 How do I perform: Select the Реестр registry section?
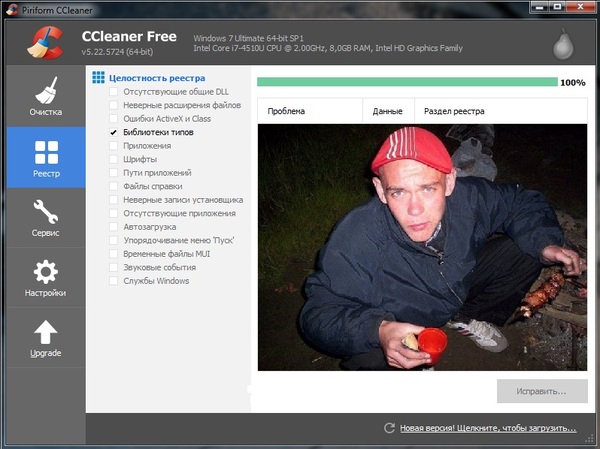45,157
